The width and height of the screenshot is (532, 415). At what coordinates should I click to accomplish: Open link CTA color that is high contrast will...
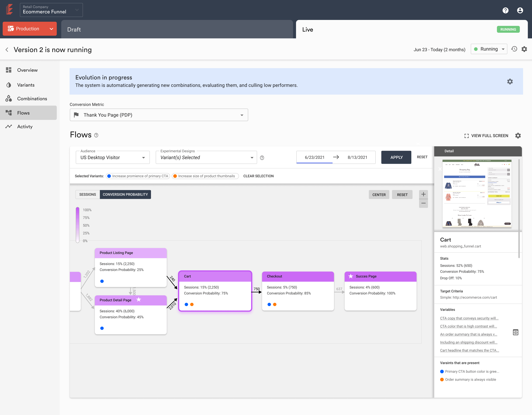pos(468,326)
